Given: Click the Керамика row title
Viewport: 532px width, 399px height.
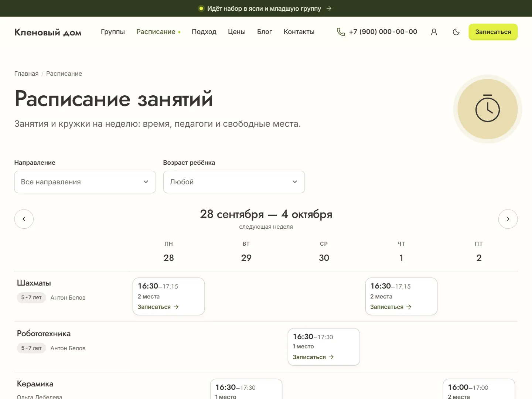Looking at the screenshot, I should (x=35, y=384).
